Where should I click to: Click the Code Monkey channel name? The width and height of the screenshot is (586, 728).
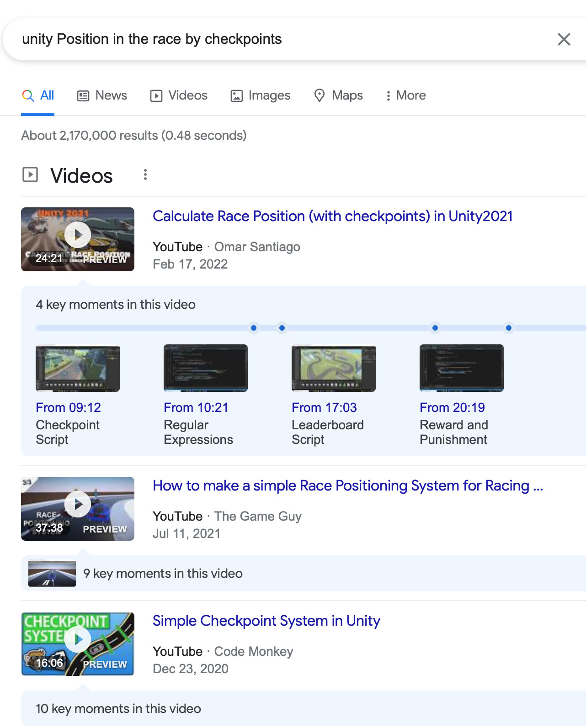[254, 651]
